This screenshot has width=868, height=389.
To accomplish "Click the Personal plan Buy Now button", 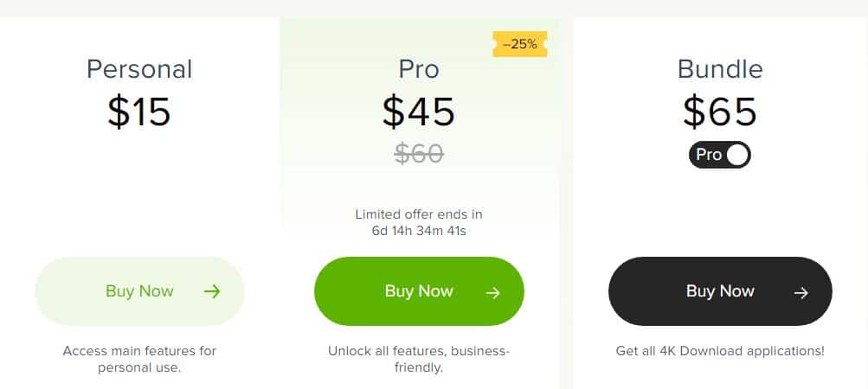I will tap(139, 291).
